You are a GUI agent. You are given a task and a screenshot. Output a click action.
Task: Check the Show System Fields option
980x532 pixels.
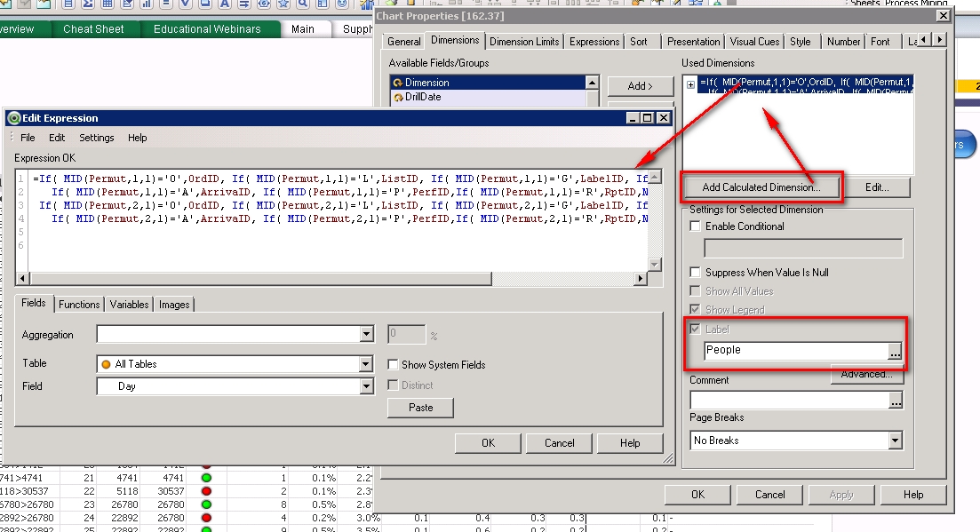tap(394, 365)
